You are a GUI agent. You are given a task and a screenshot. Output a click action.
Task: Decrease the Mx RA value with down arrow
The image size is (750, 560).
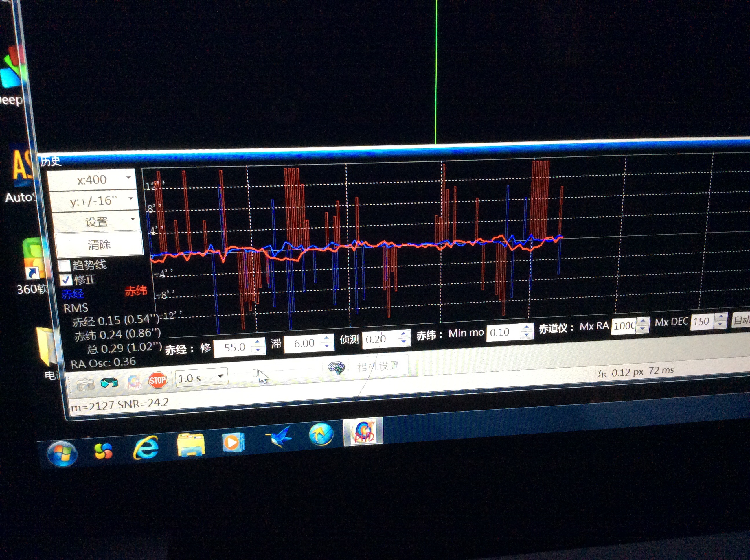click(643, 329)
